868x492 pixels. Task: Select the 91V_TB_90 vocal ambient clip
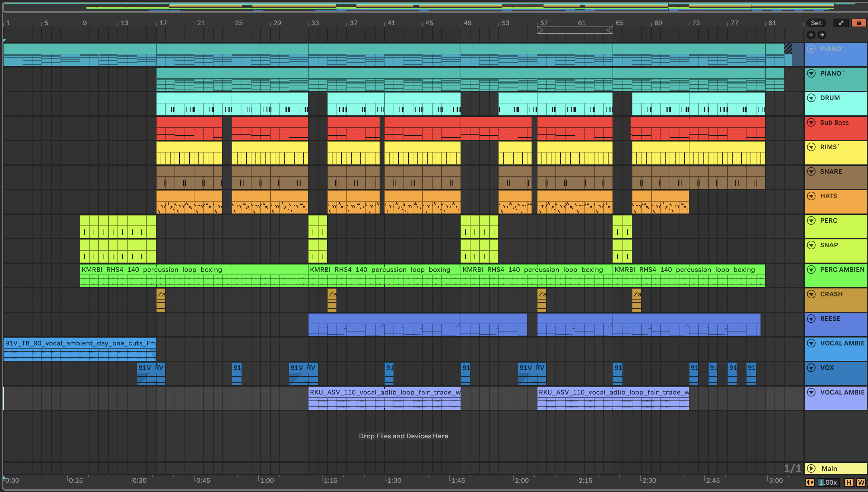click(80, 343)
